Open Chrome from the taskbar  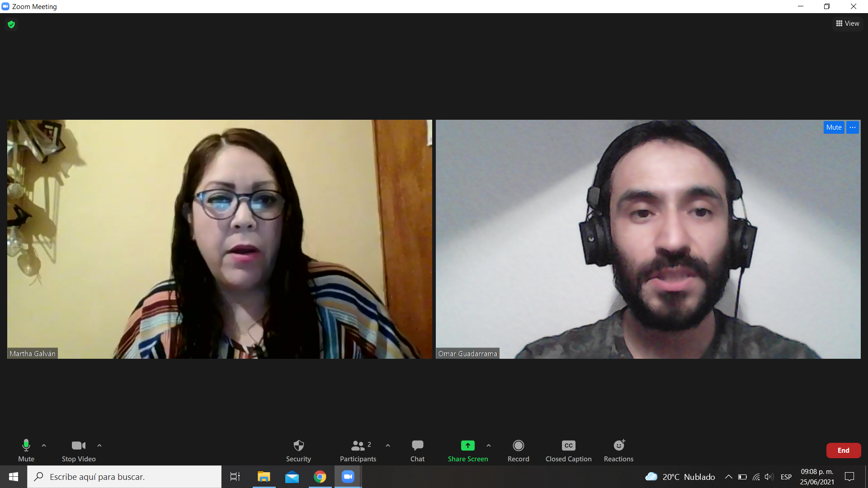[x=320, y=477]
